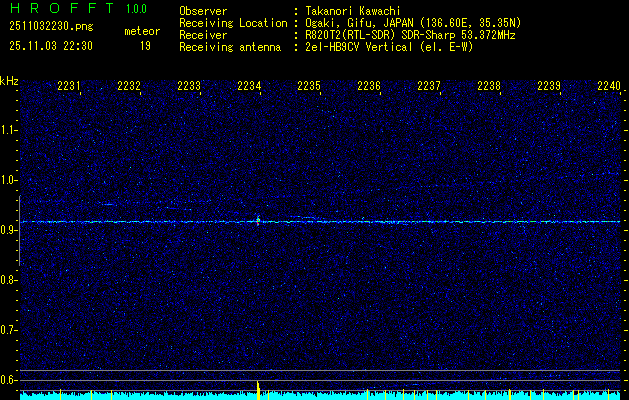
Task: Click the kHz axis unit label
Action: pyautogui.click(x=9, y=81)
